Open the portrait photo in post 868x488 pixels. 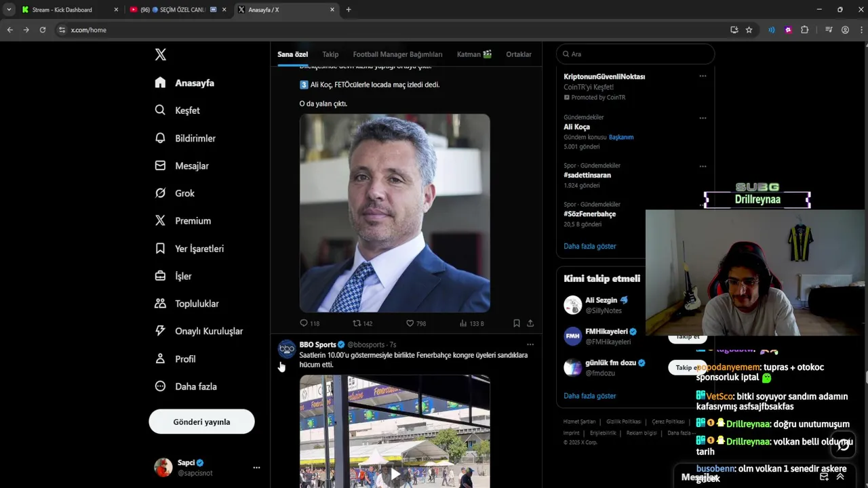(395, 213)
